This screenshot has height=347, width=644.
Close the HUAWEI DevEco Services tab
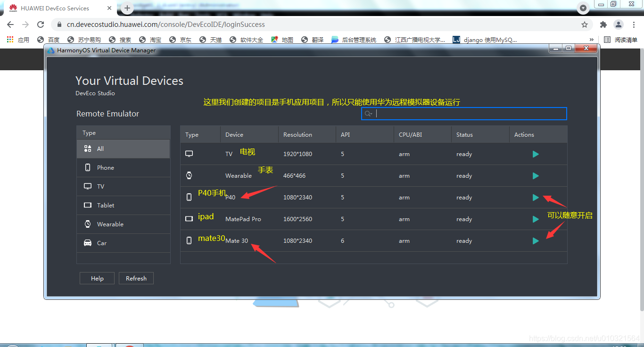109,8
